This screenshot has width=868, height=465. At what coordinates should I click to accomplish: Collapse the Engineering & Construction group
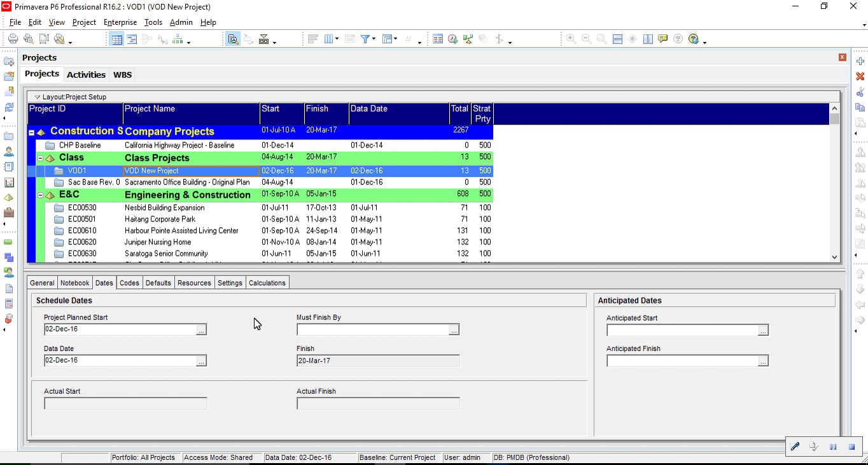coord(40,195)
